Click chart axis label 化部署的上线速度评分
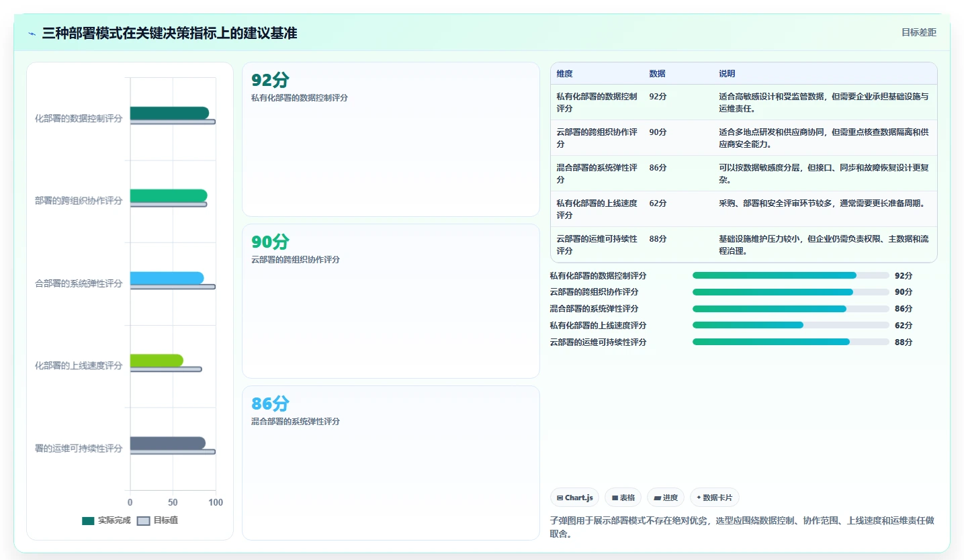This screenshot has height=560, width=964. coord(79,366)
